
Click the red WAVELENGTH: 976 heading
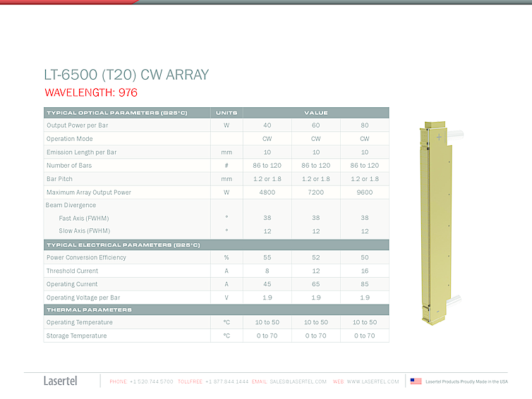click(90, 92)
